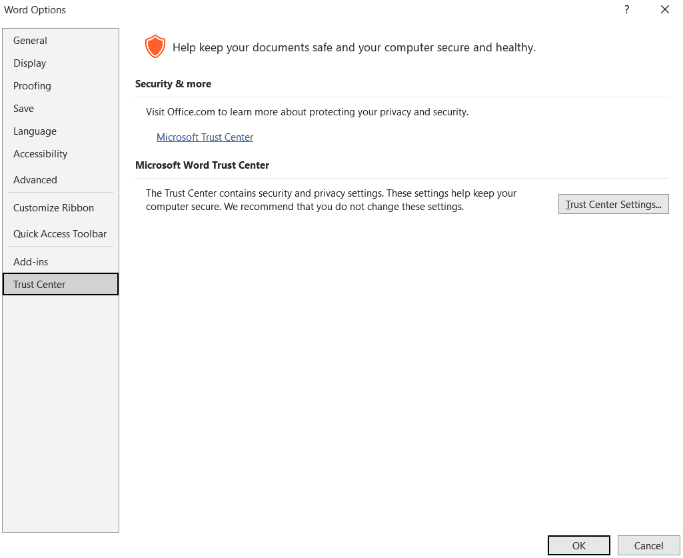The width and height of the screenshot is (683, 558).
Task: Select the General category
Action: tap(30, 41)
